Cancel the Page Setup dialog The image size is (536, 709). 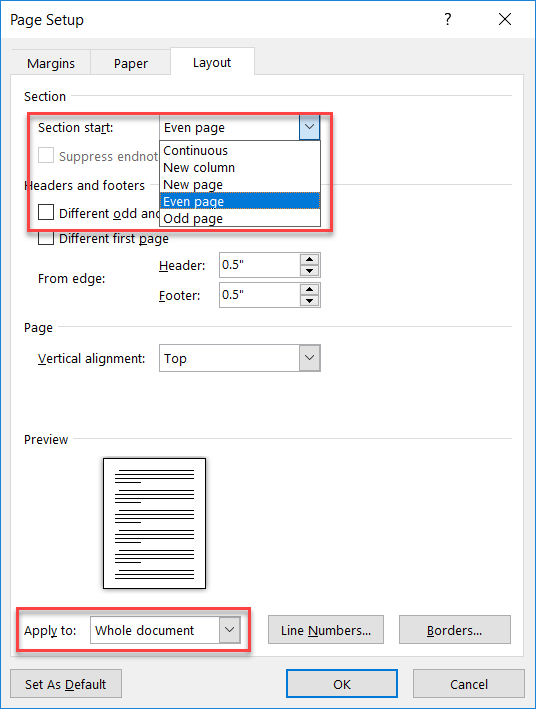[x=469, y=684]
